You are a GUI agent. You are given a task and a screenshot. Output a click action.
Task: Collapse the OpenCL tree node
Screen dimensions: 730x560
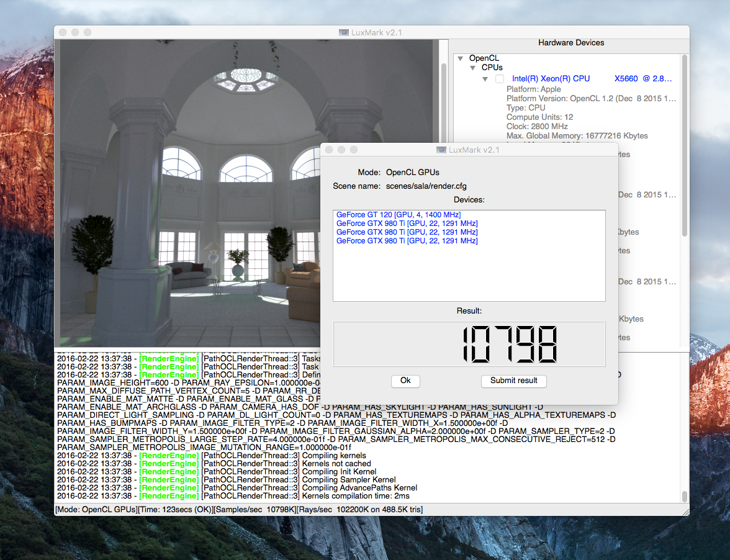coord(460,58)
